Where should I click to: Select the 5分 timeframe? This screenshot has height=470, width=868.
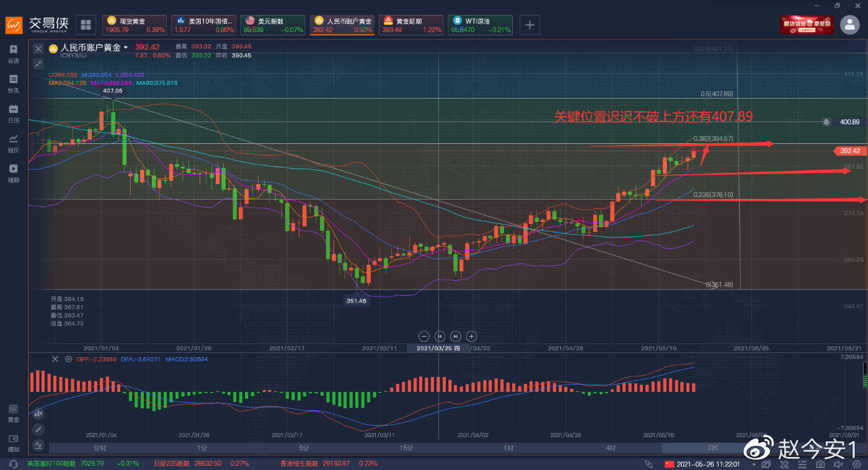click(x=304, y=448)
